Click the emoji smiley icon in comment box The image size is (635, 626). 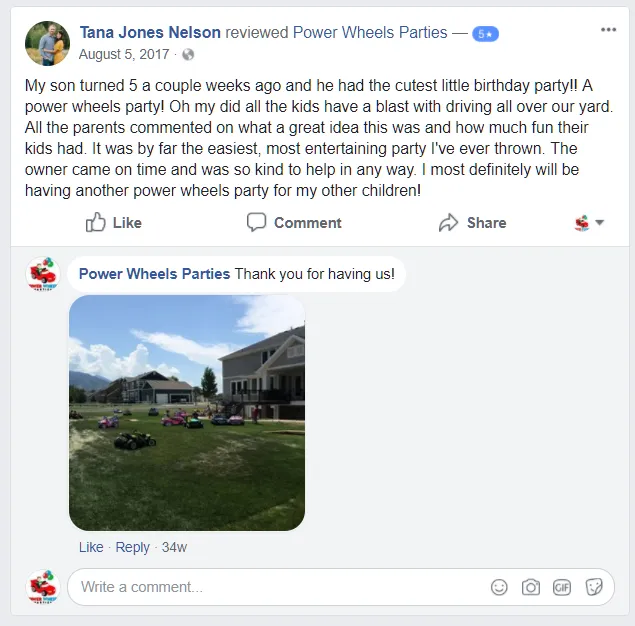point(499,587)
